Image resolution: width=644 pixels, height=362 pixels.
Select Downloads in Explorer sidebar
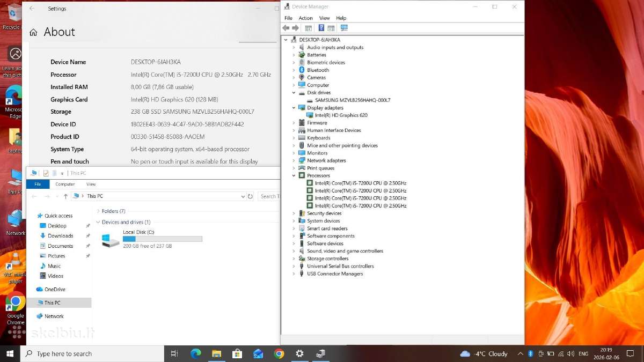[60, 236]
